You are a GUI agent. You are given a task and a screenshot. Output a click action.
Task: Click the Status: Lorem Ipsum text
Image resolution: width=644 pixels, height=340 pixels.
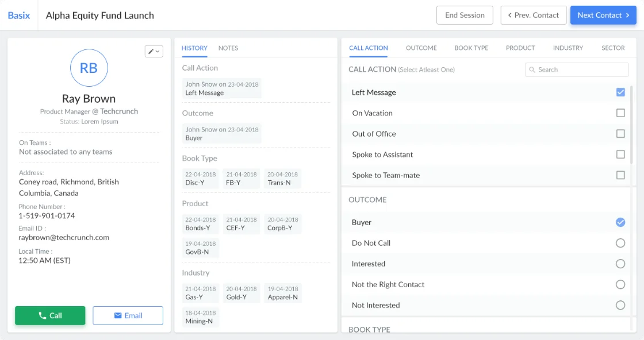point(89,121)
